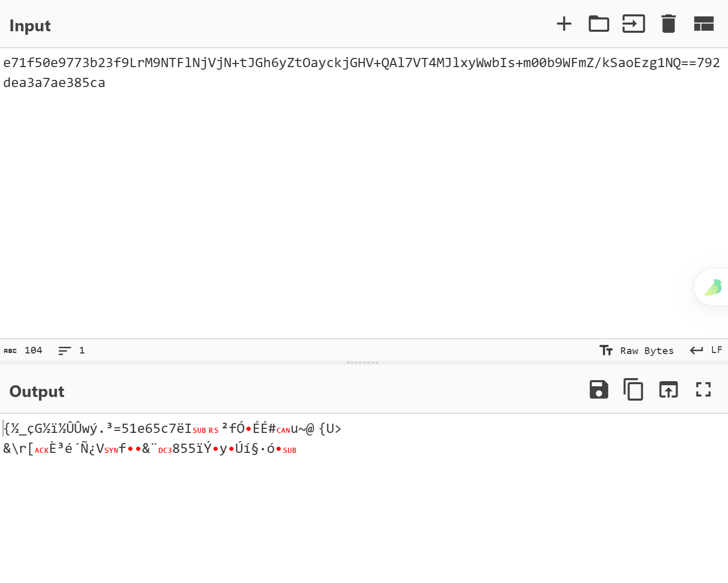The height and width of the screenshot is (583, 728).
Task: Replace input with output icon
Action: (x=668, y=390)
